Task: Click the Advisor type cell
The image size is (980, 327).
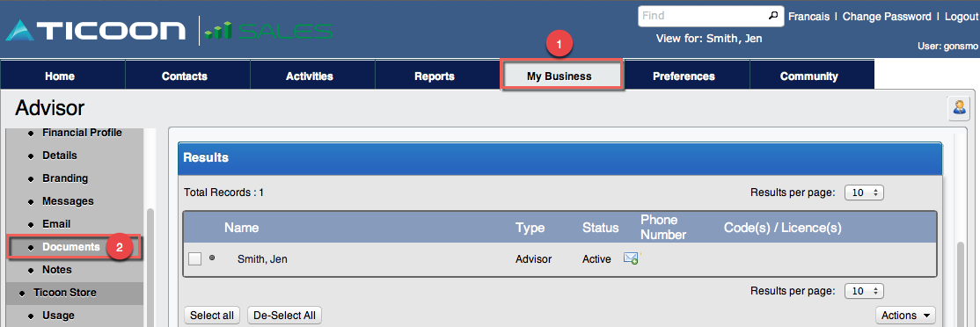Action: click(x=534, y=259)
